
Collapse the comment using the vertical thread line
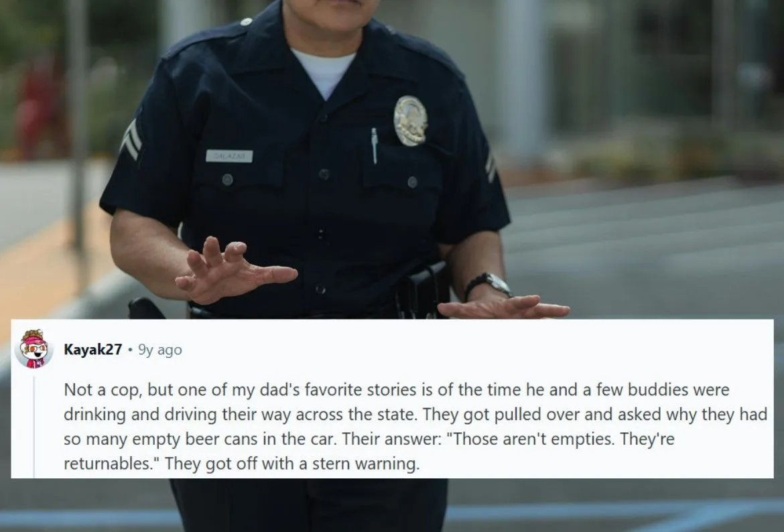click(x=34, y=427)
